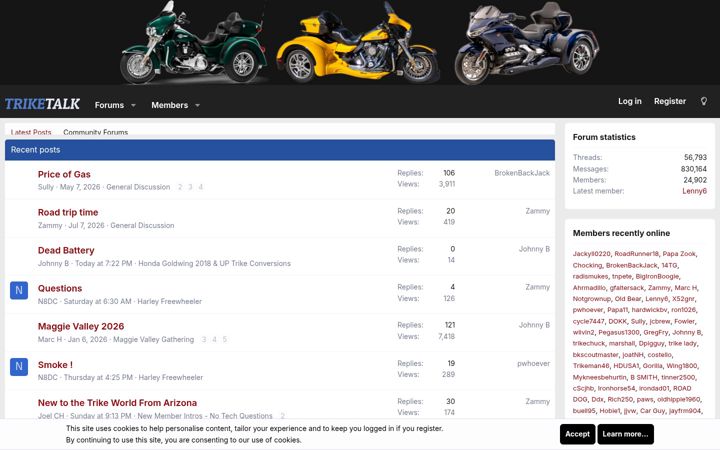This screenshot has width=720, height=450.
Task: Click last poster Johnny B on Dead Battery
Action: (534, 249)
